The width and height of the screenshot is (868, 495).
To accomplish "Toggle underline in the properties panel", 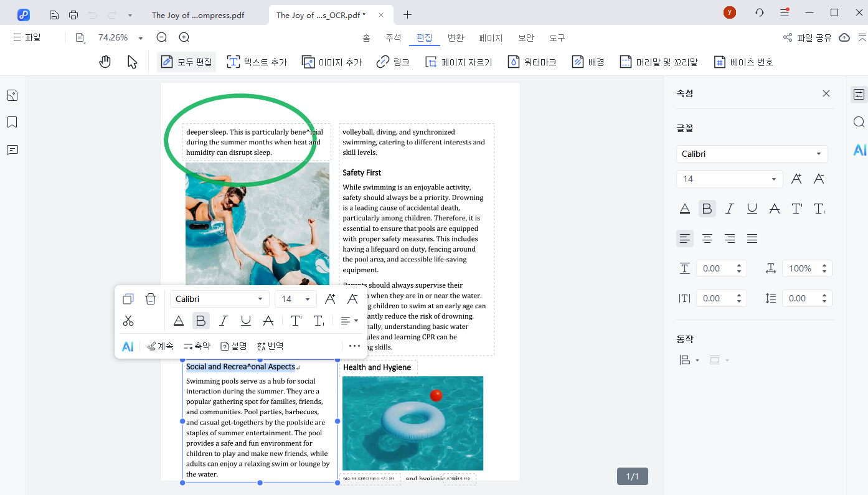I will coord(752,209).
